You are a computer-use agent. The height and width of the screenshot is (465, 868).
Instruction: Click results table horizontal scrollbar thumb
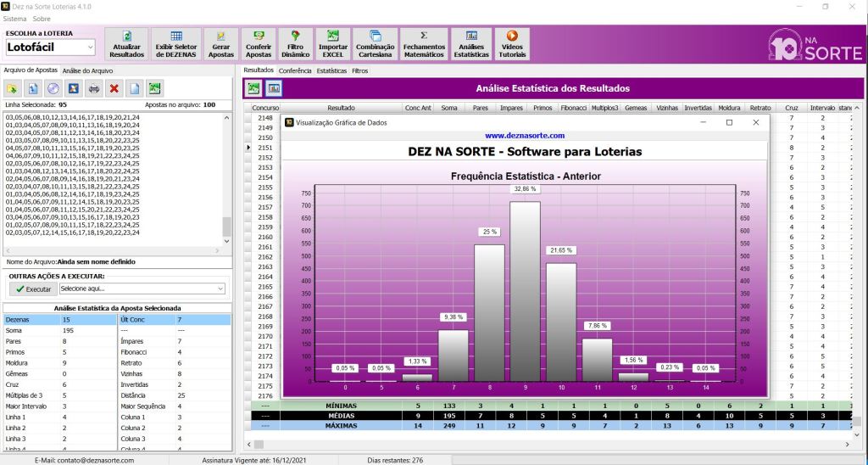tap(259, 444)
